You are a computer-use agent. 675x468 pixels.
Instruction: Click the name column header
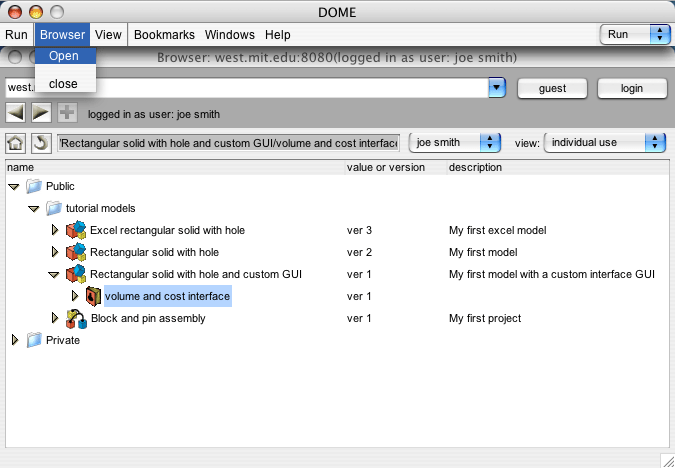[175, 167]
